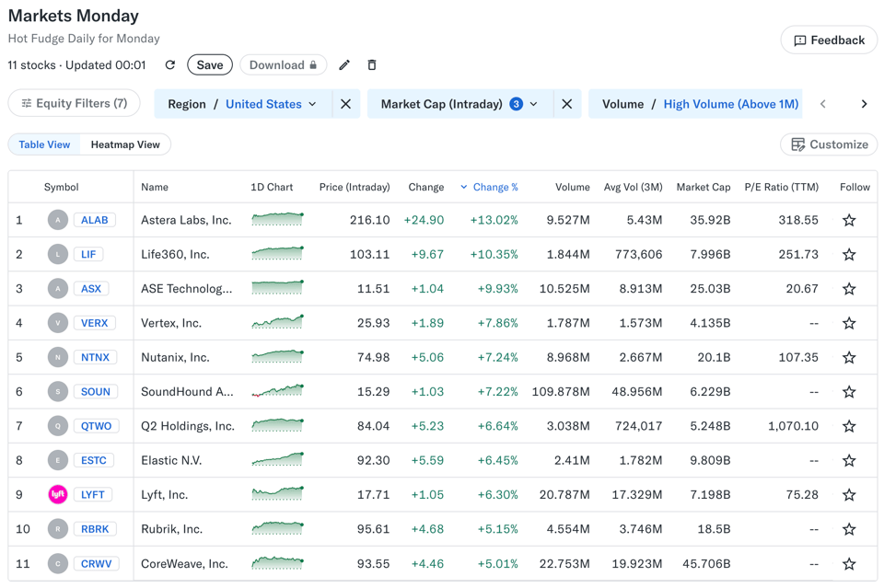Follow Astera Labs with the star toggle
The height and width of the screenshot is (588, 884).
point(848,220)
